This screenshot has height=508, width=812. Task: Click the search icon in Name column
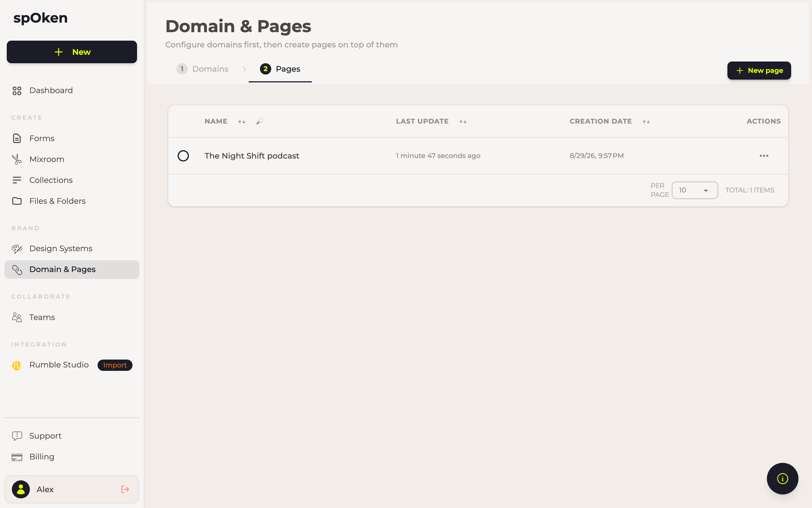click(259, 121)
